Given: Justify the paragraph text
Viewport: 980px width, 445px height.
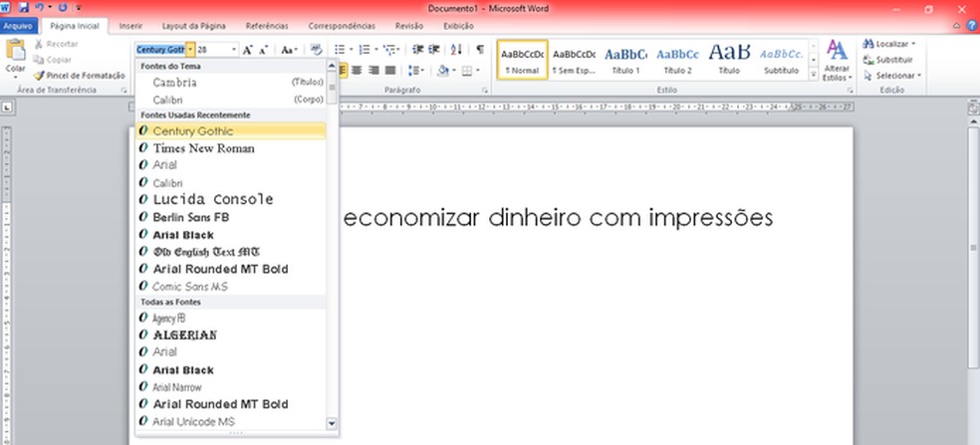Looking at the screenshot, I should (x=390, y=70).
